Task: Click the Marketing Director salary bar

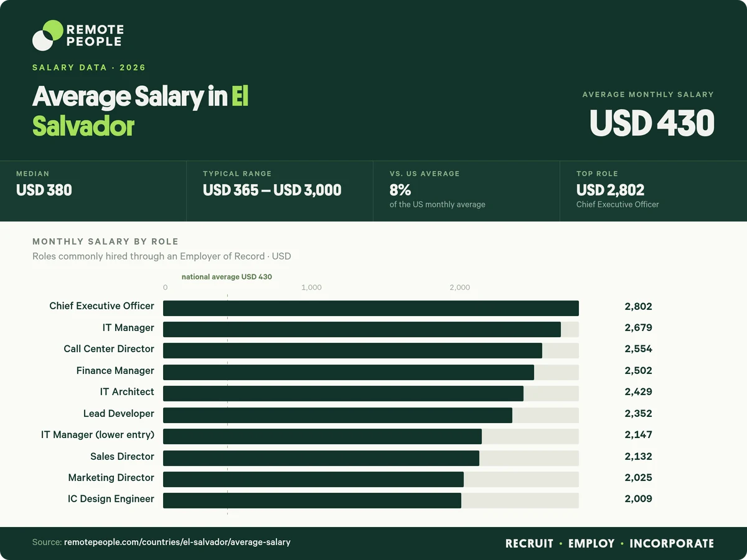Action: click(313, 479)
